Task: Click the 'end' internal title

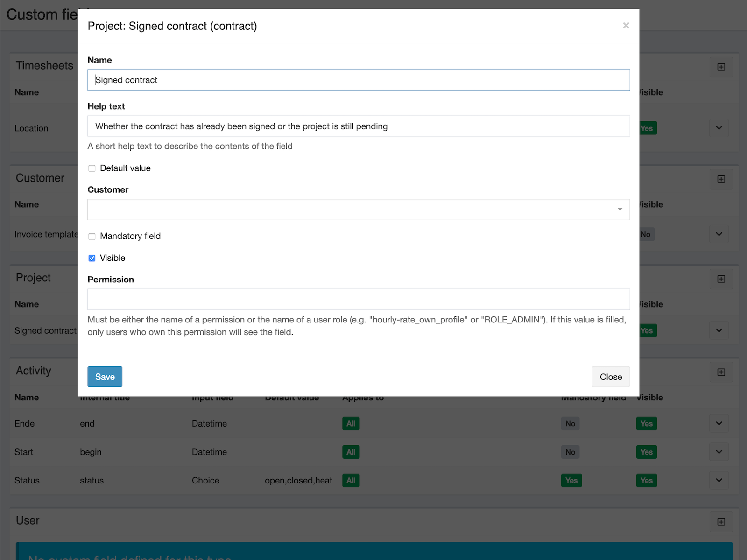Action: [x=87, y=424]
